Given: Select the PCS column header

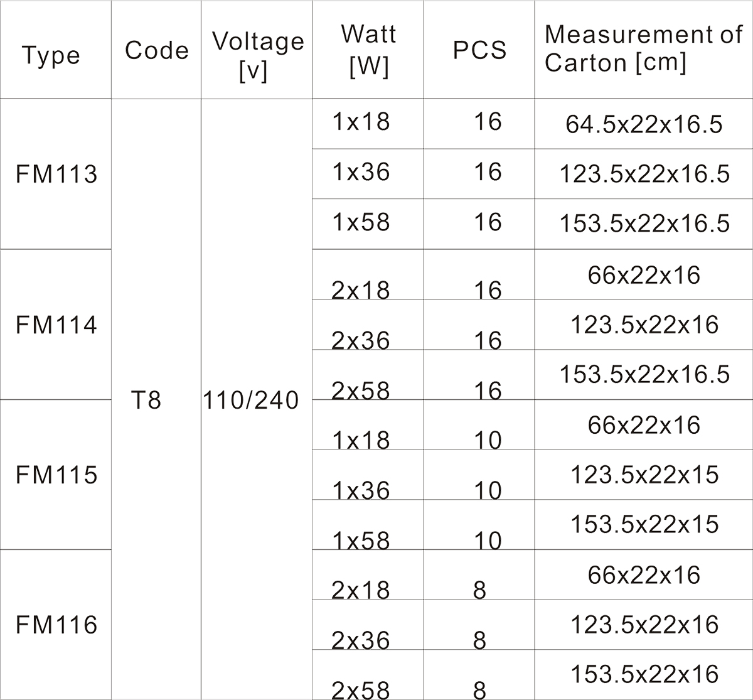Looking at the screenshot, I should pos(479,50).
